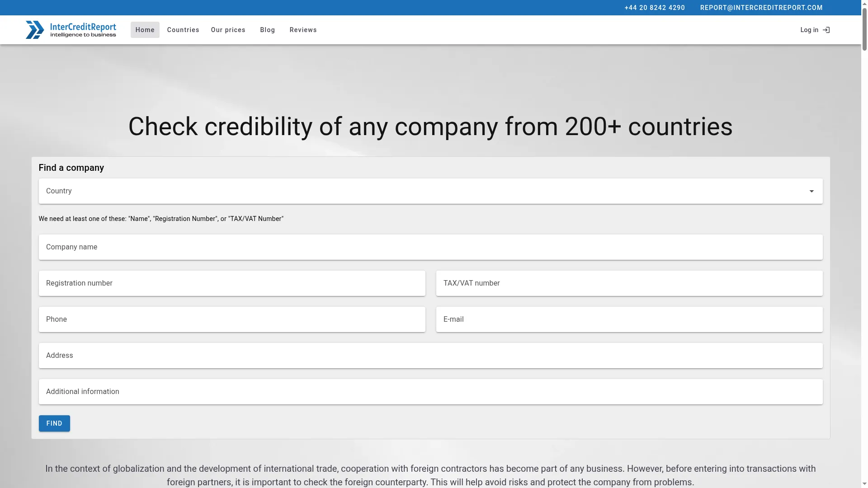Click the FIND button
Screen dimensions: 868x488
coord(54,423)
